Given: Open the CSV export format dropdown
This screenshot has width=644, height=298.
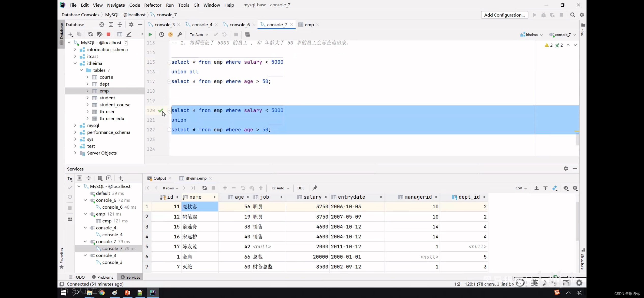Looking at the screenshot, I should point(521,188).
